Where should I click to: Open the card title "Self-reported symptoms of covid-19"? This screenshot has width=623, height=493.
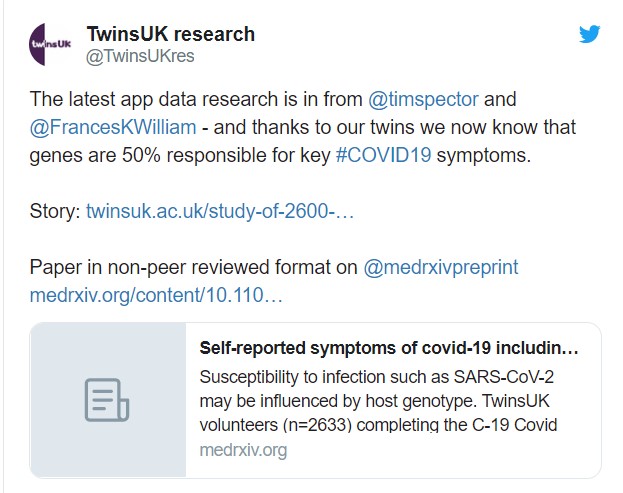389,349
